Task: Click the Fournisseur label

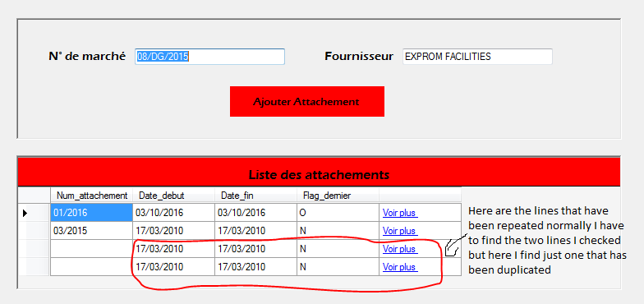Action: click(359, 56)
